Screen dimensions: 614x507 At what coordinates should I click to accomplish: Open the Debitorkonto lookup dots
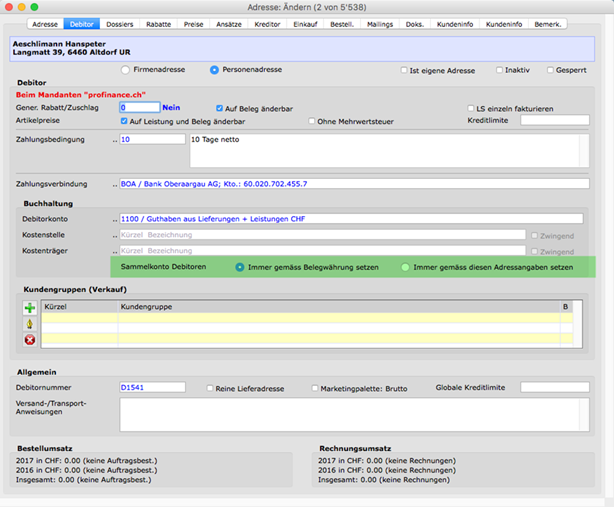click(114, 219)
